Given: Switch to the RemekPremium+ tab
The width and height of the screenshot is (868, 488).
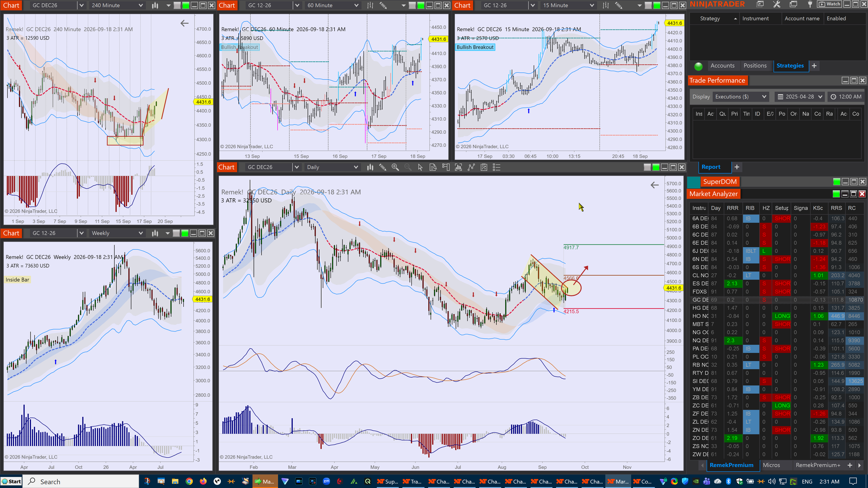Looking at the screenshot, I should pos(818,465).
